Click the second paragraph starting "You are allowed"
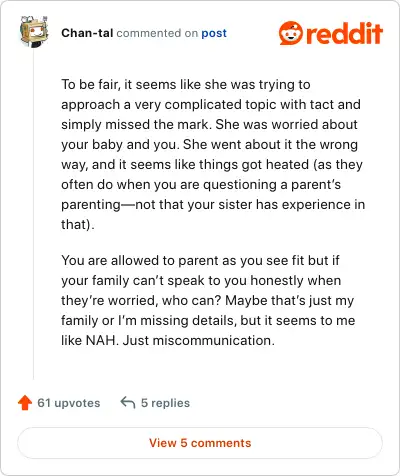Viewport: 400px width, 476px height. click(208, 300)
